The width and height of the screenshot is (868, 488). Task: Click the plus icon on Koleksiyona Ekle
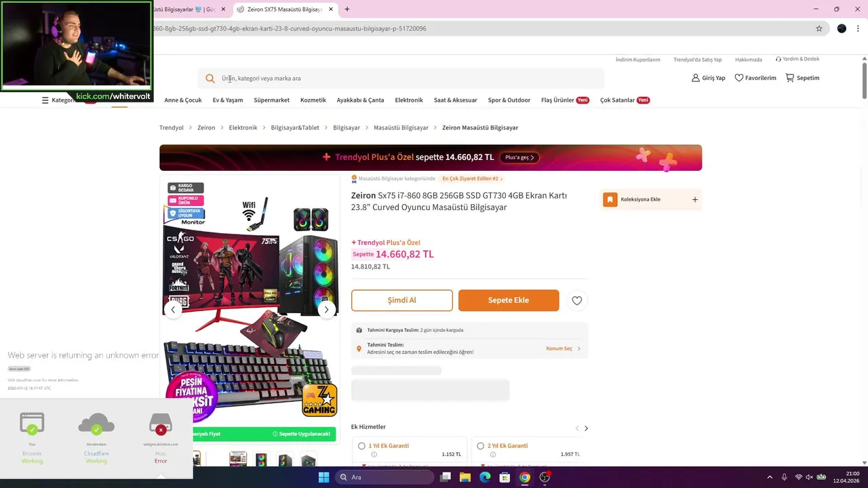pyautogui.click(x=694, y=199)
